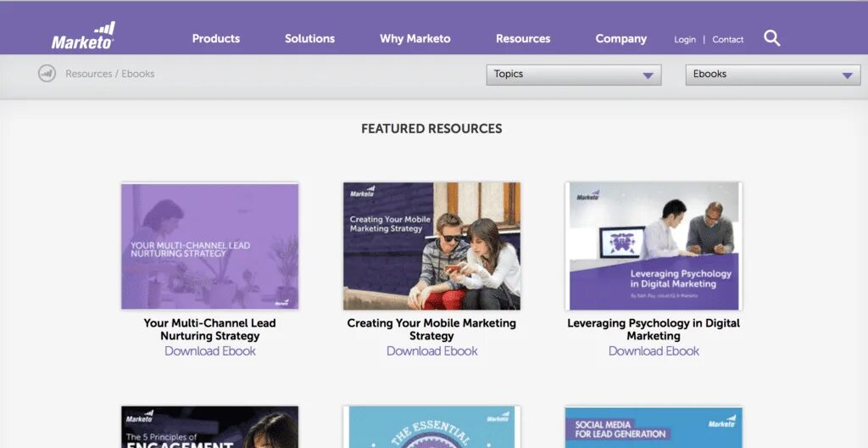868x448 pixels.
Task: Open Multi-Channel Lead Nurturing Strategy thumbnail
Action: (x=210, y=246)
